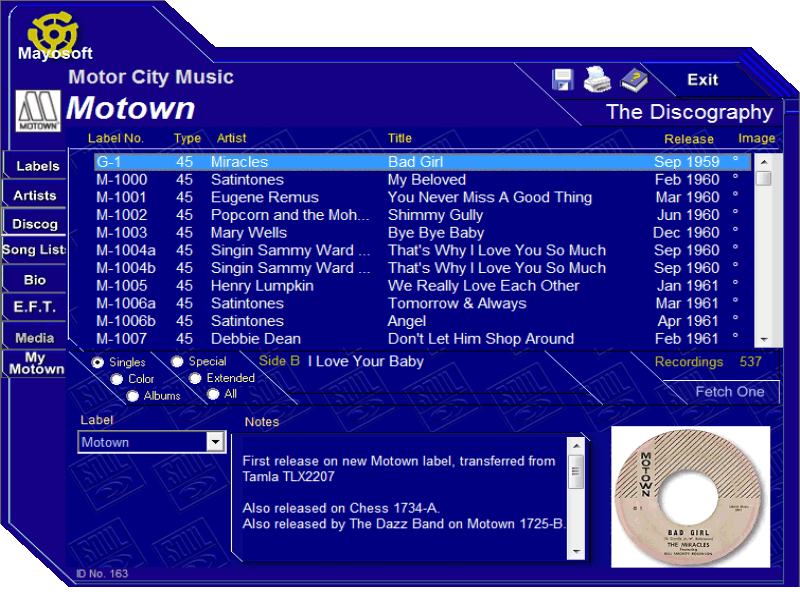Click the Bad Girl record label image
This screenshot has height=600, width=800.
tap(690, 497)
